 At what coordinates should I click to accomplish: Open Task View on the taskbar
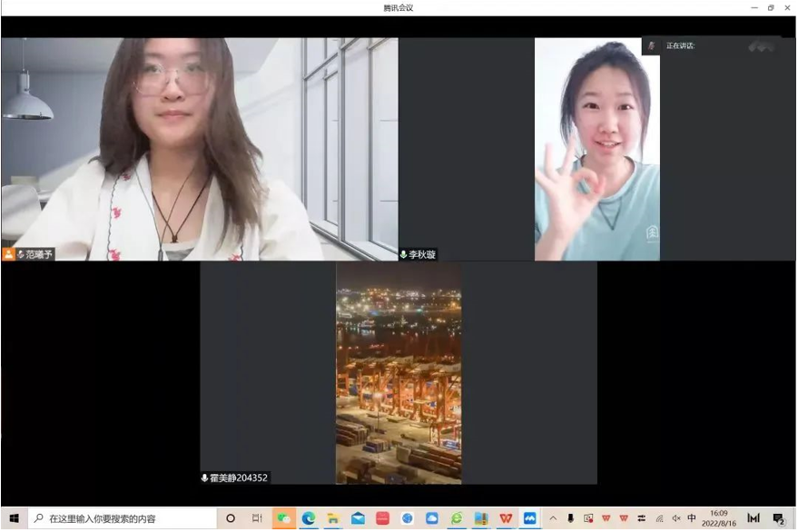[257, 518]
